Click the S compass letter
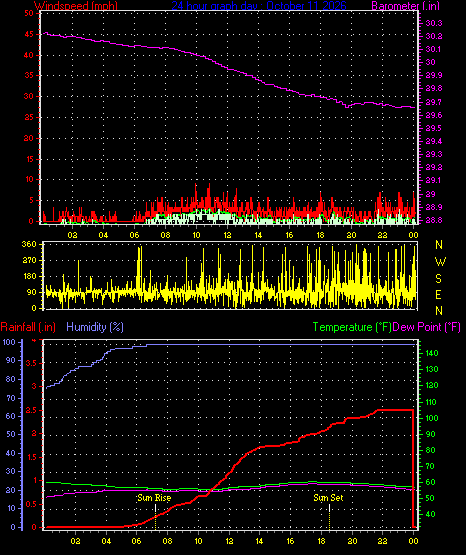 (438, 279)
